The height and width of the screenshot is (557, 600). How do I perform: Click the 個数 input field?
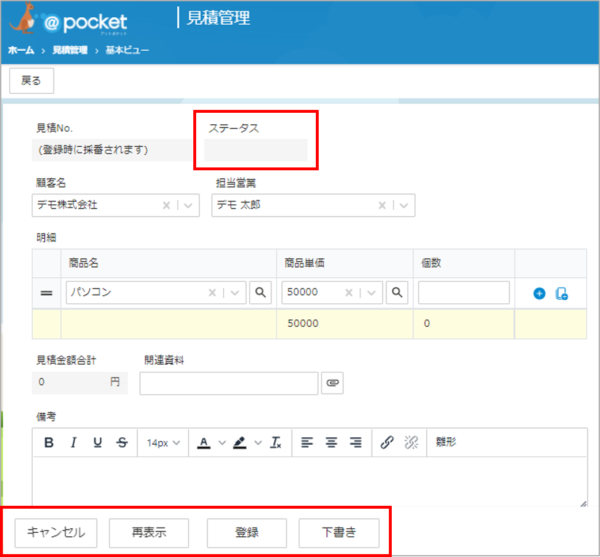click(464, 293)
